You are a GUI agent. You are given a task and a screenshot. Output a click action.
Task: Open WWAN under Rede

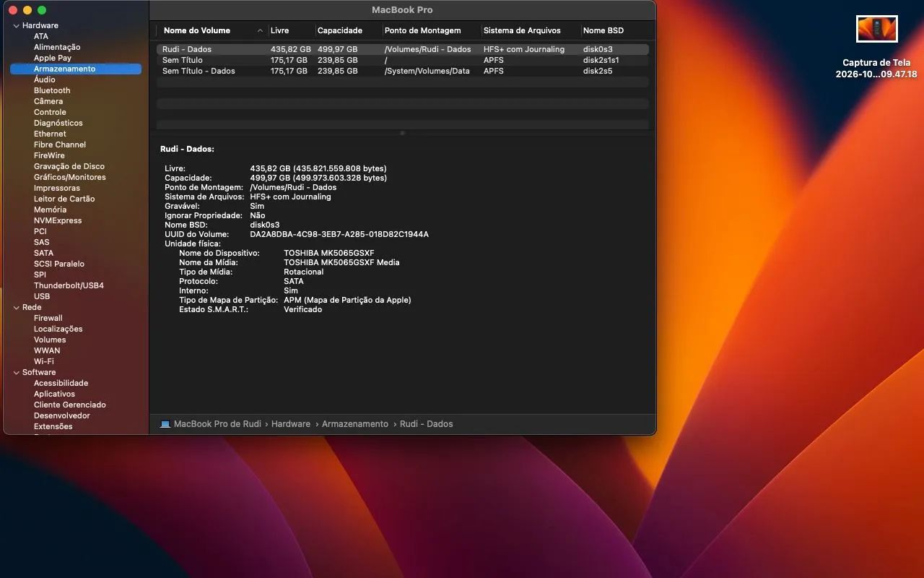(47, 350)
